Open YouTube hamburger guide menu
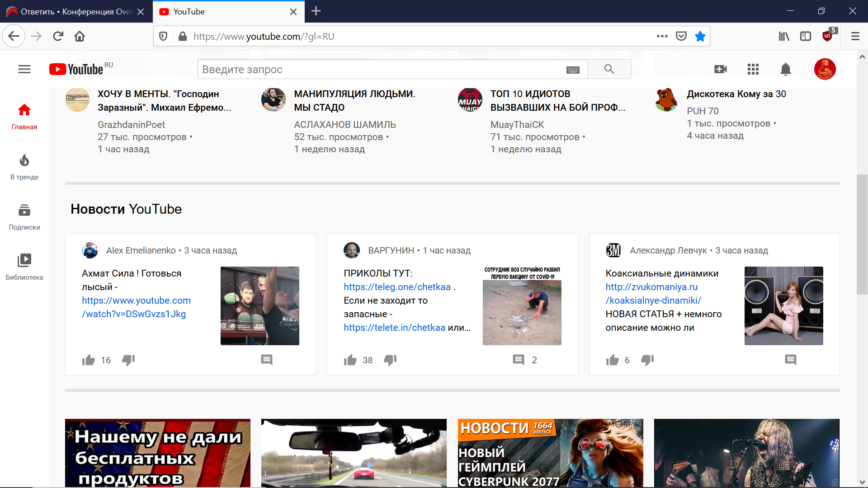The height and width of the screenshot is (488, 868). (x=24, y=69)
